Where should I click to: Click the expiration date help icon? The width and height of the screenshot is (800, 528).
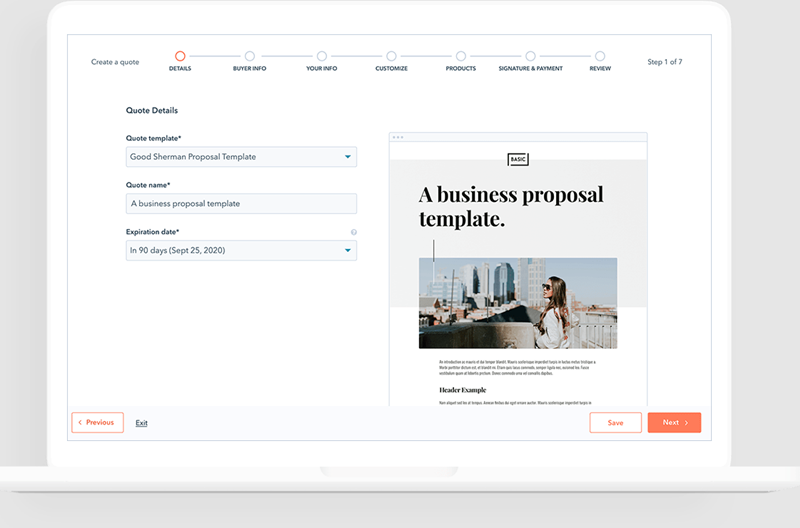353,232
